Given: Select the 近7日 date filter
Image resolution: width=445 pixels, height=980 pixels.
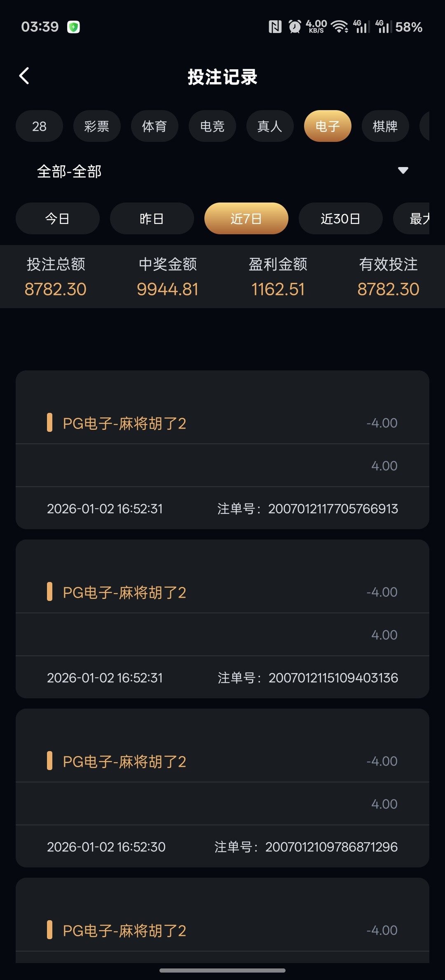Looking at the screenshot, I should 246,219.
